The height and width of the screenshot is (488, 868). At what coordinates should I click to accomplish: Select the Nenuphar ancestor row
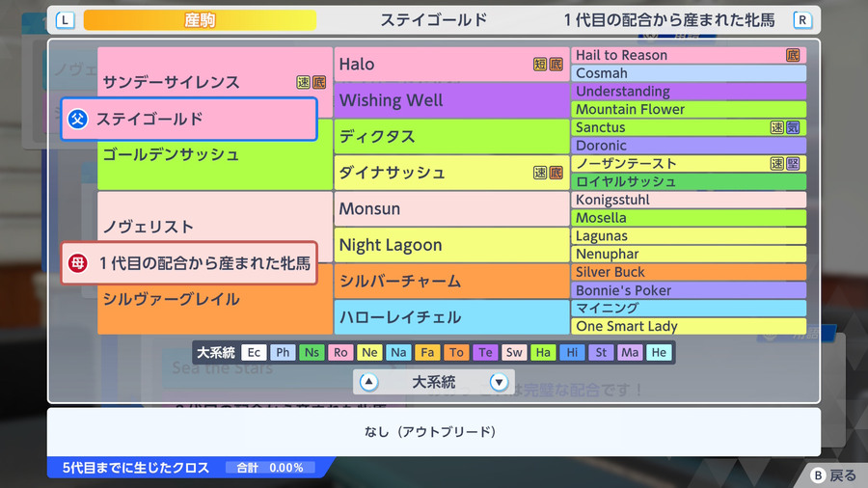[x=689, y=254]
